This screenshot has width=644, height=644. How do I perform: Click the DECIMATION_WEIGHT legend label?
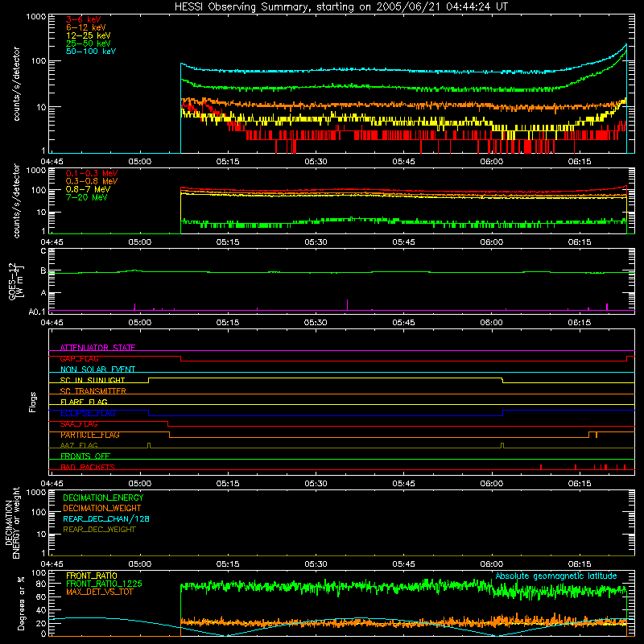click(x=102, y=509)
